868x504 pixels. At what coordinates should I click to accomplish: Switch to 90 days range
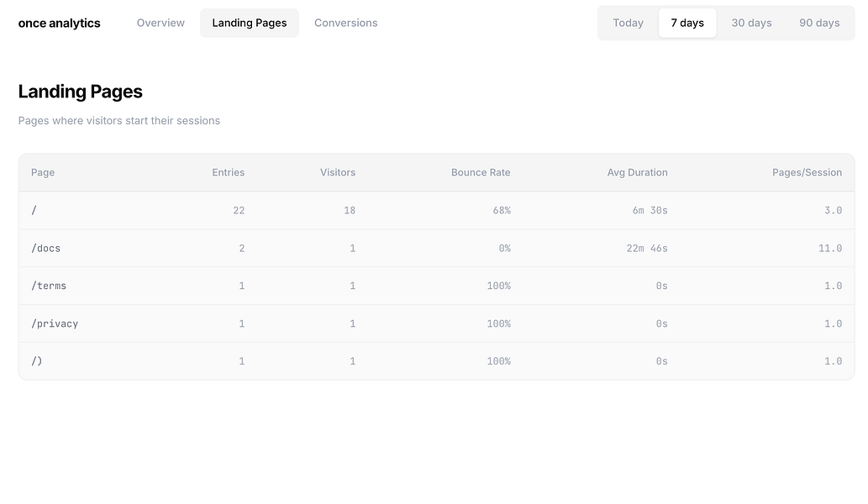coord(819,23)
